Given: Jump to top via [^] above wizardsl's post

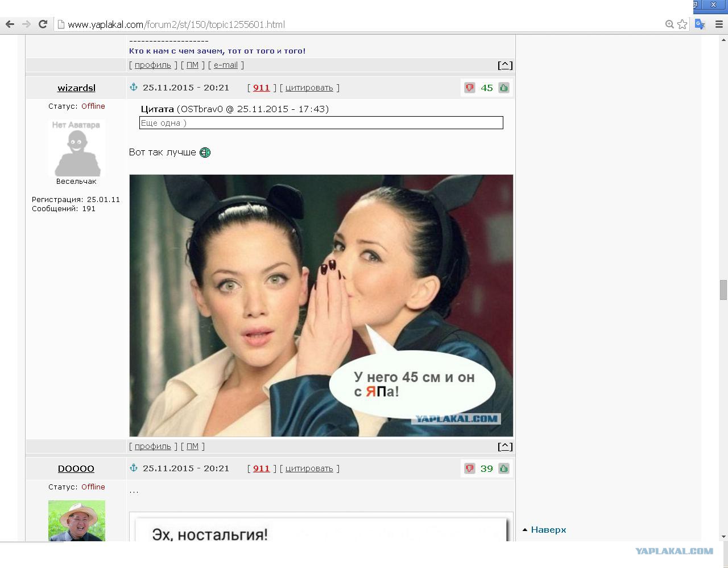Looking at the screenshot, I should (x=505, y=65).
